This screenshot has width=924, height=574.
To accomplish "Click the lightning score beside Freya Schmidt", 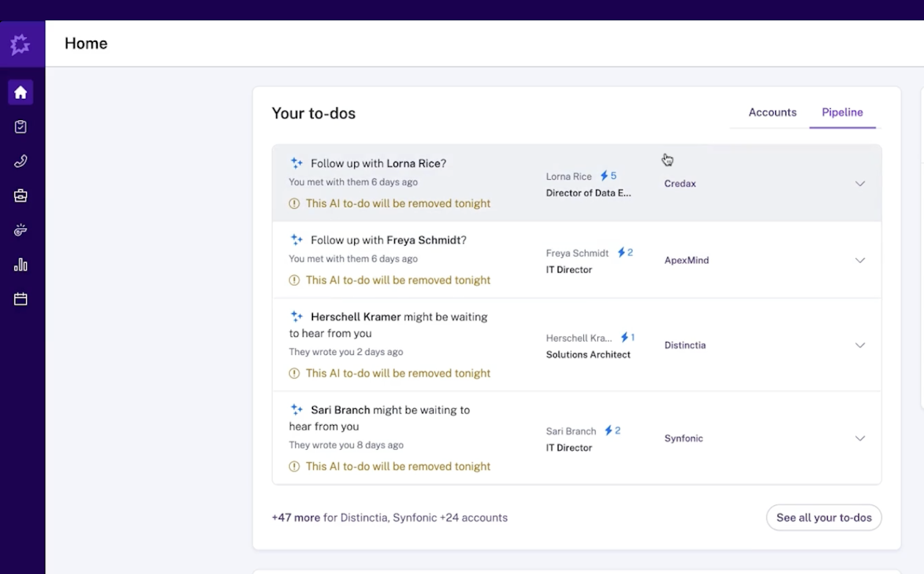I will coord(625,252).
